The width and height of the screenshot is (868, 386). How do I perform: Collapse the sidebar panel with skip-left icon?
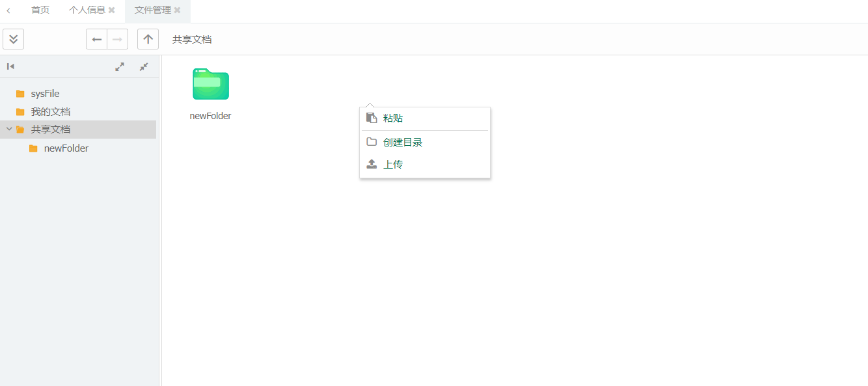[10, 66]
